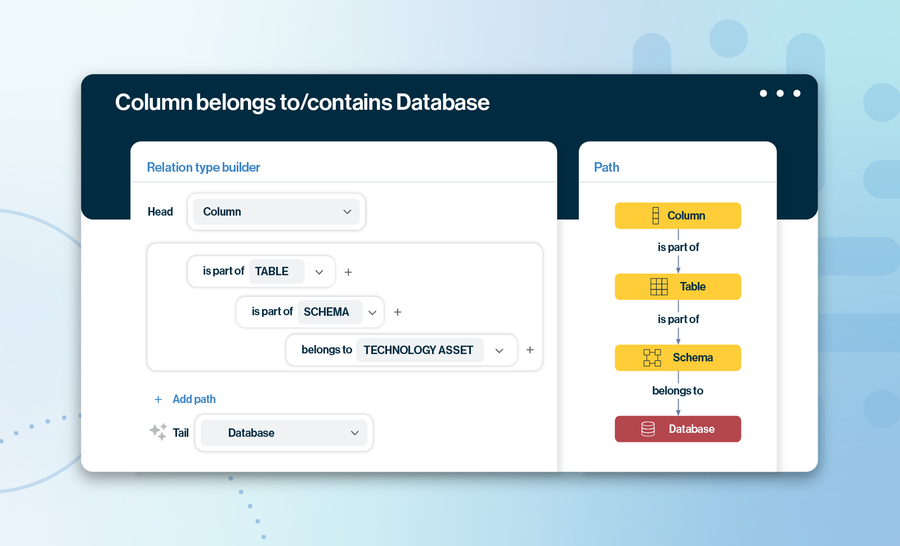Screen dimensions: 900x546
Task: Expand the 'is part of TABLE' dropdown
Action: [319, 272]
